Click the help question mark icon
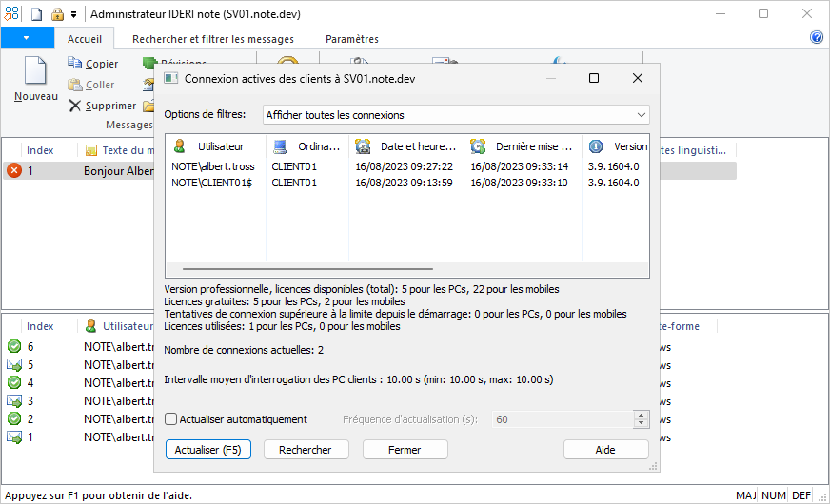830x504 pixels. coord(817,37)
